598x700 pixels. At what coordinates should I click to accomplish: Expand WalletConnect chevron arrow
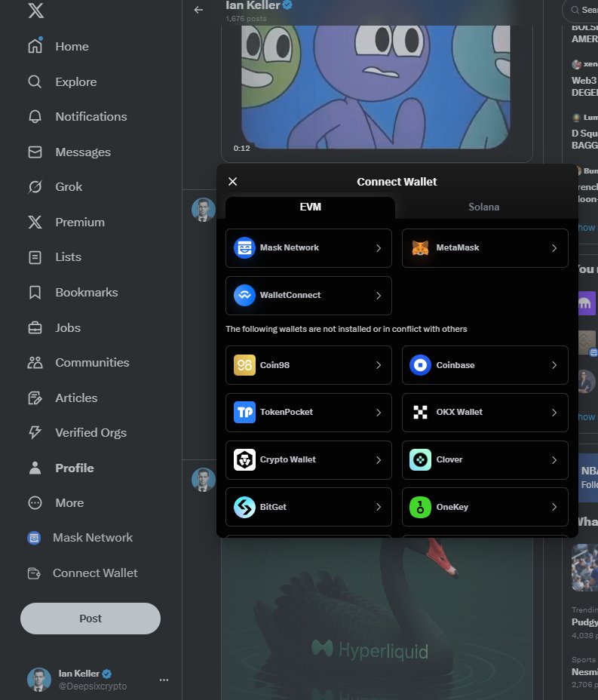coord(379,296)
